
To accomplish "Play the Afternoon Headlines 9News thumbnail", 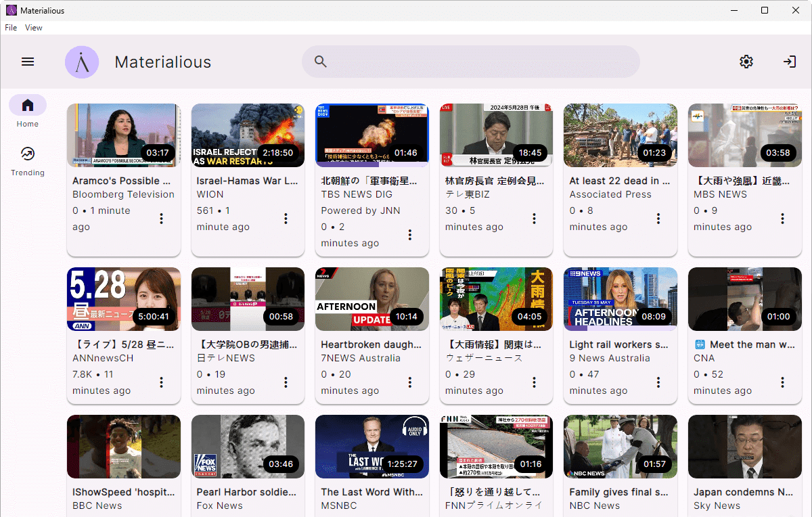I will click(x=621, y=299).
